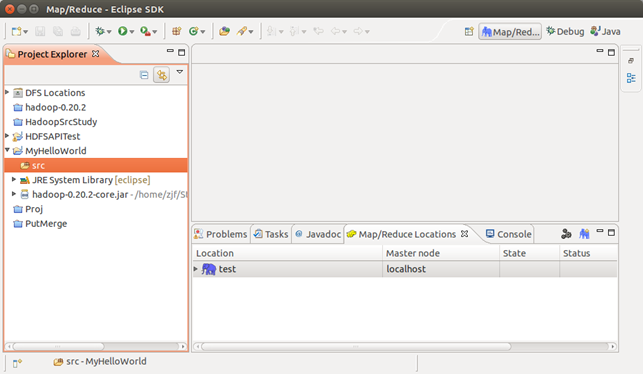The height and width of the screenshot is (374, 643).
Task: Collapse the MyHelloWorld project node
Action: click(x=7, y=150)
